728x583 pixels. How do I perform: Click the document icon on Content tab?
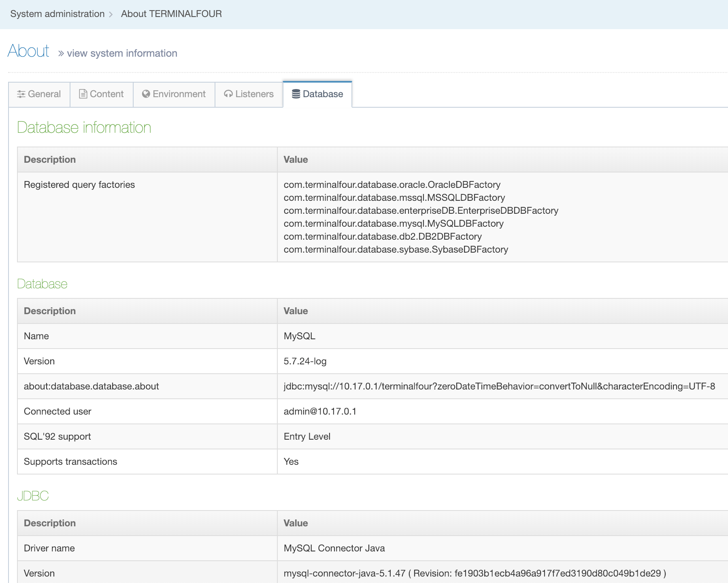83,94
